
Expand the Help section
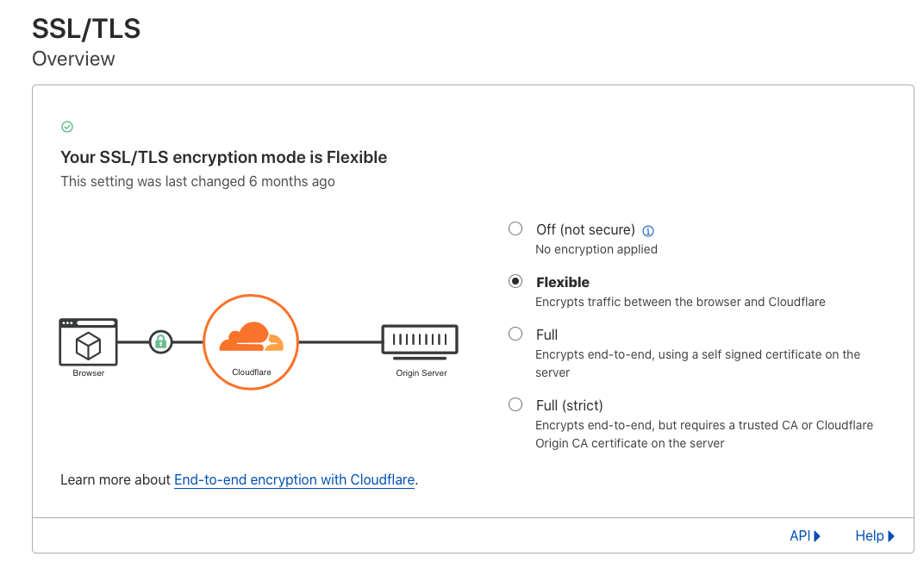pyautogui.click(x=875, y=536)
